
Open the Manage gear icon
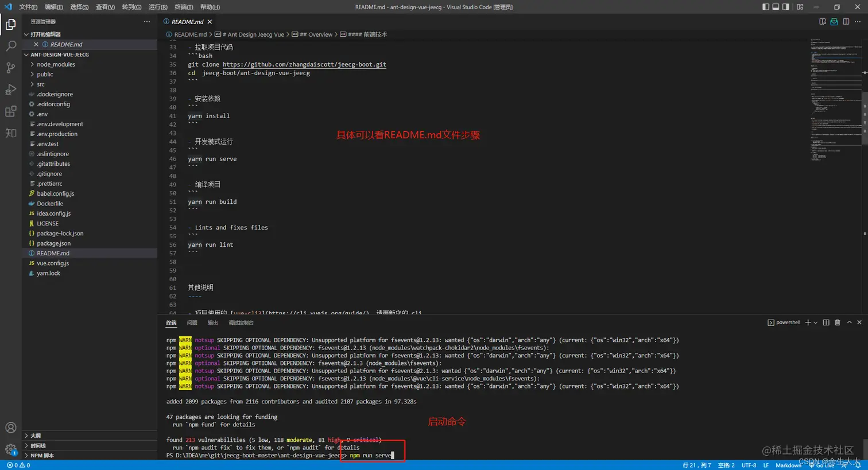tap(10, 449)
